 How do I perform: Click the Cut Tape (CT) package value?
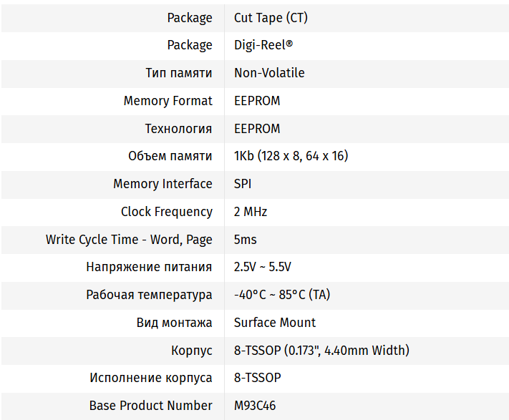(x=271, y=18)
